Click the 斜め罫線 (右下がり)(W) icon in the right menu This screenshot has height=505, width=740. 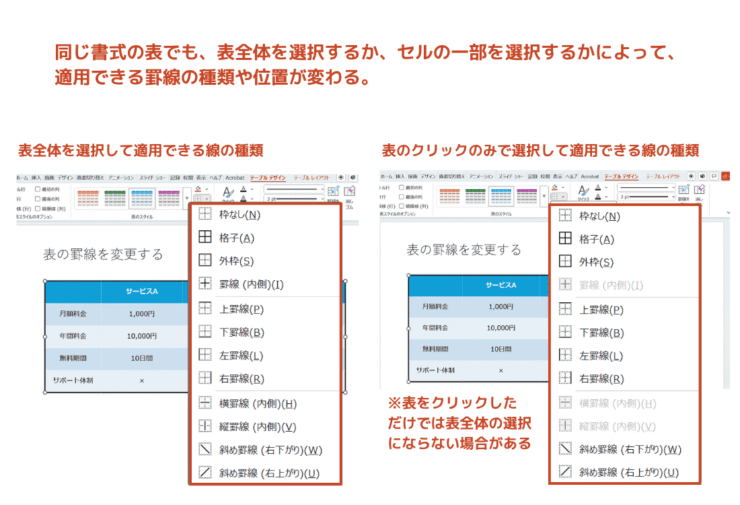[x=565, y=449]
